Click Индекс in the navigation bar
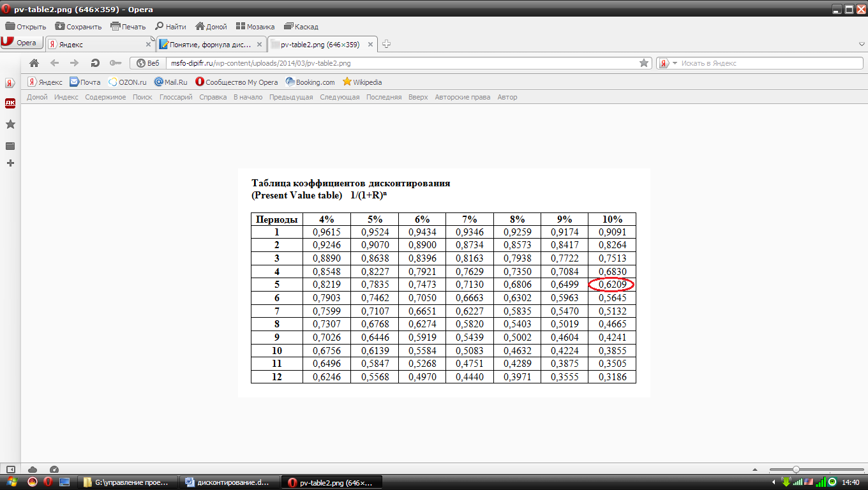Viewport: 868px width, 490px height. coord(66,97)
